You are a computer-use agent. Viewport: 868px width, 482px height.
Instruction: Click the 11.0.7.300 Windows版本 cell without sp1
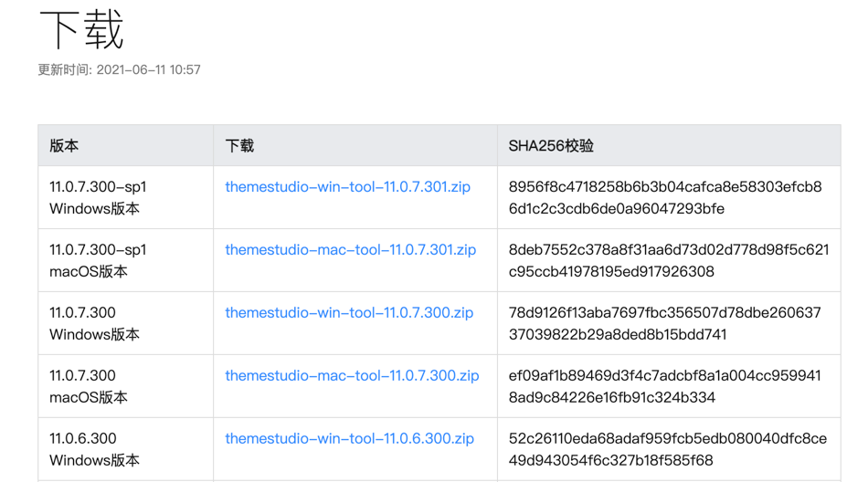tap(94, 324)
